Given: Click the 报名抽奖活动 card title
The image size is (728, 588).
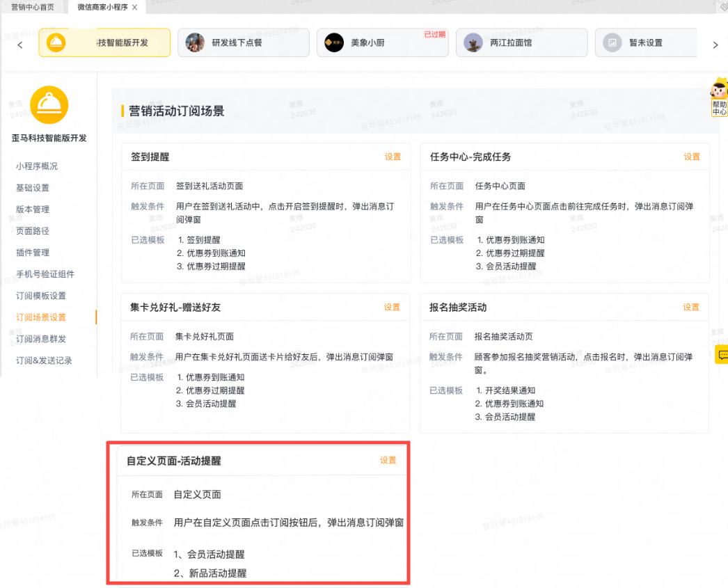Looking at the screenshot, I should [458, 308].
